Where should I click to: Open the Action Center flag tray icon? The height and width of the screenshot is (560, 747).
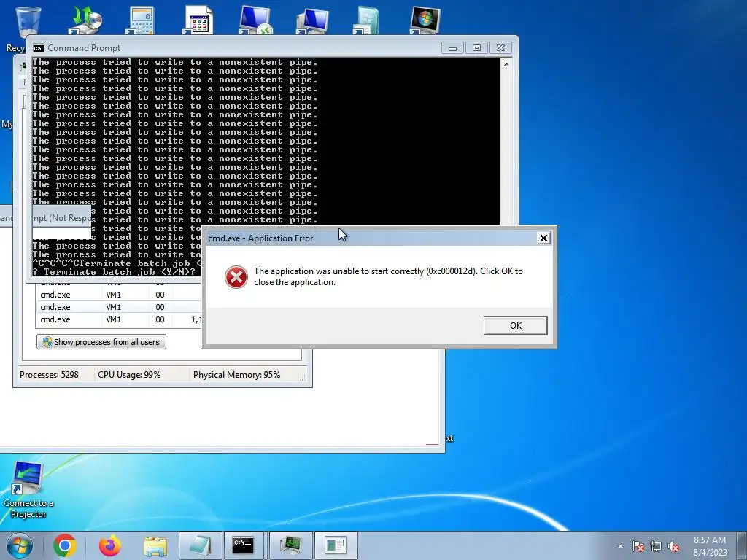pos(638,546)
